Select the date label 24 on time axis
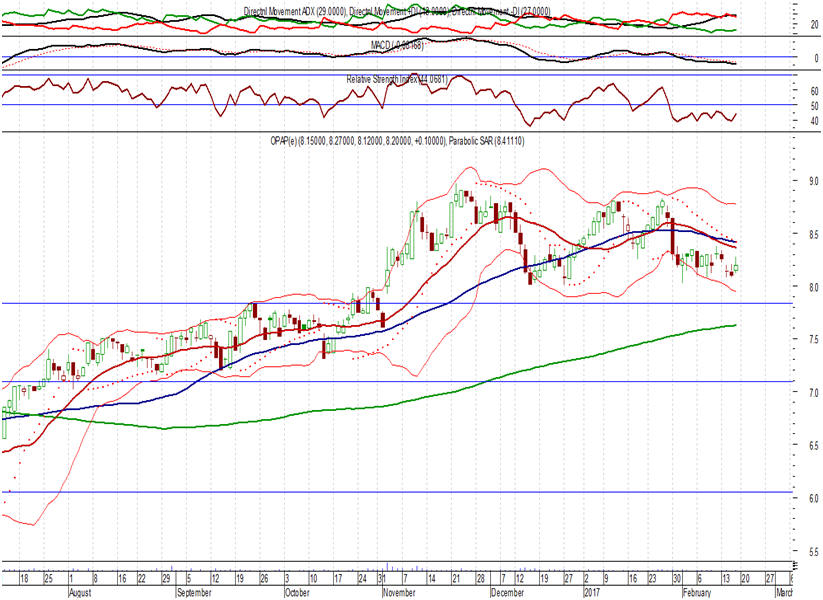 (363, 578)
